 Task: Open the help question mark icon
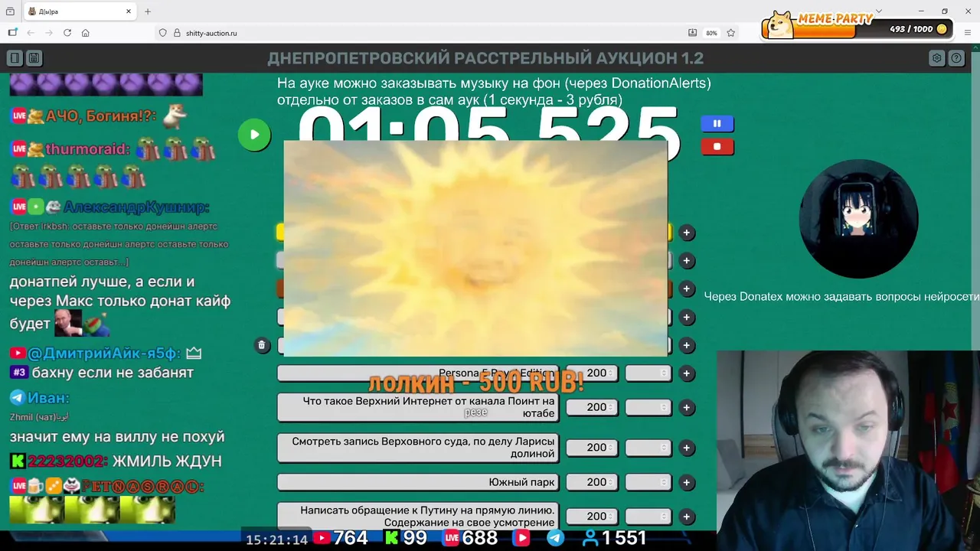pos(956,58)
